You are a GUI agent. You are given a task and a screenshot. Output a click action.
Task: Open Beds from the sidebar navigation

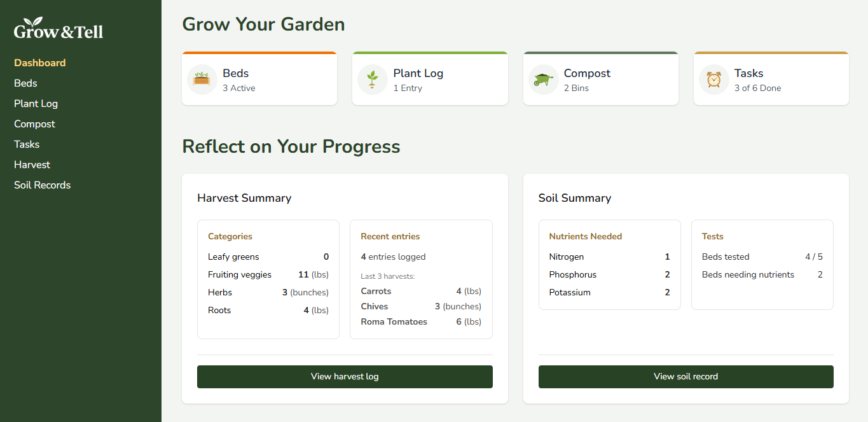pos(25,83)
